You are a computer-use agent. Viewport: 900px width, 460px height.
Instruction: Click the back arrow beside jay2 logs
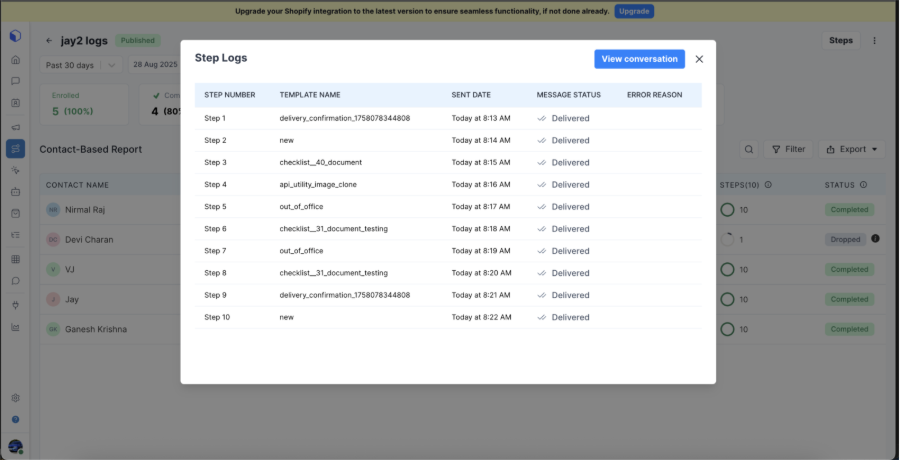pos(50,41)
